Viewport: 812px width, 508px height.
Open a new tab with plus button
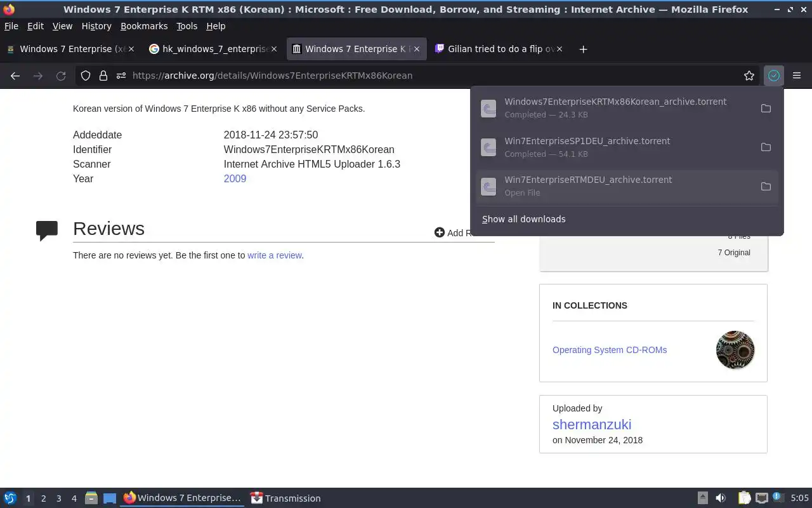point(583,49)
